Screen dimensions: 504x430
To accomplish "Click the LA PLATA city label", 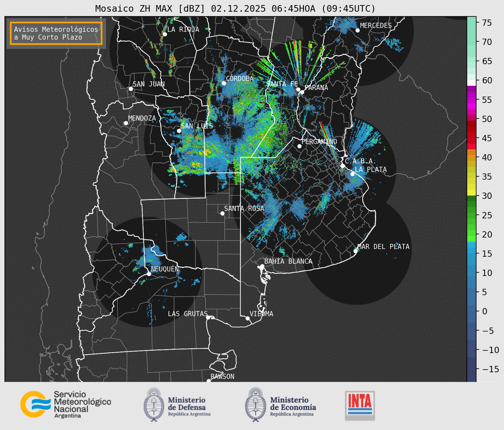I will tap(371, 170).
